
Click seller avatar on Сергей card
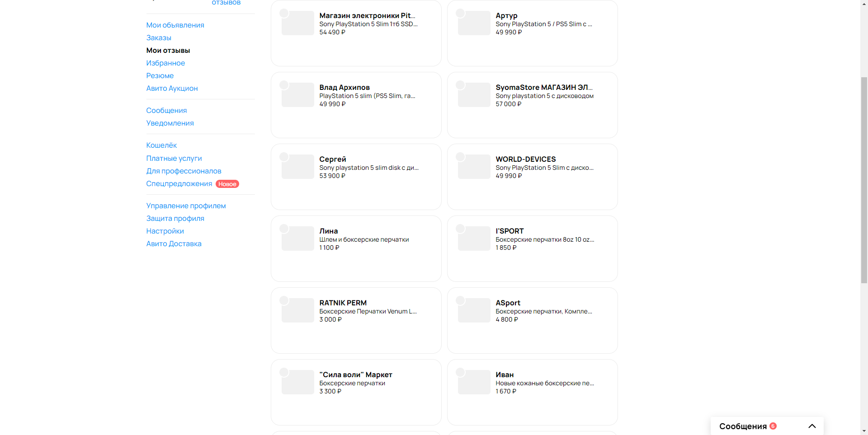point(284,157)
